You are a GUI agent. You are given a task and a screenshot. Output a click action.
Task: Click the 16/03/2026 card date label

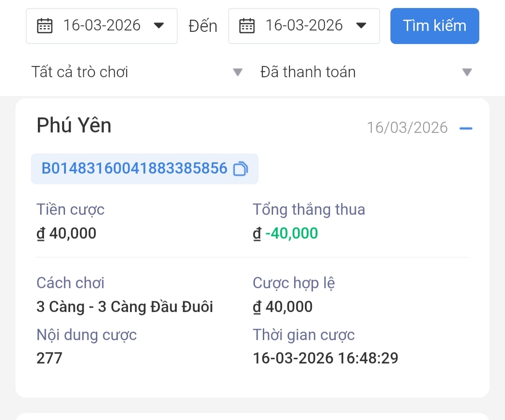coord(407,128)
